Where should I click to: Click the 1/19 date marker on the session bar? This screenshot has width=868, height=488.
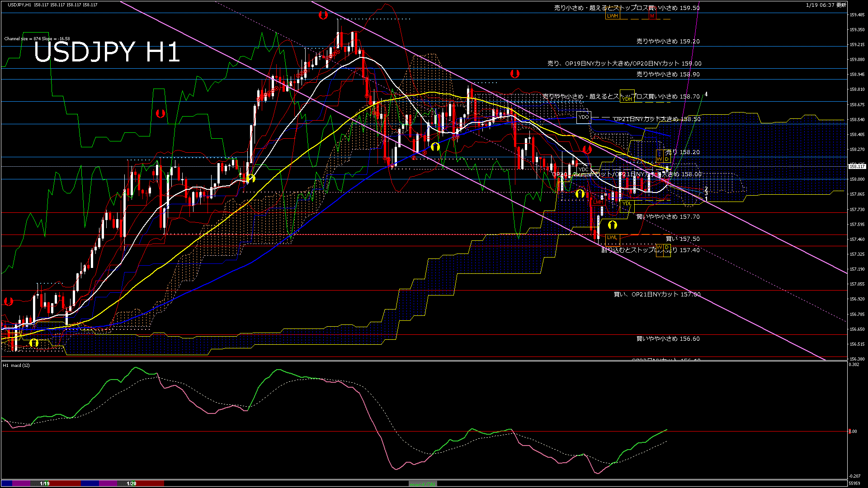[x=45, y=483]
